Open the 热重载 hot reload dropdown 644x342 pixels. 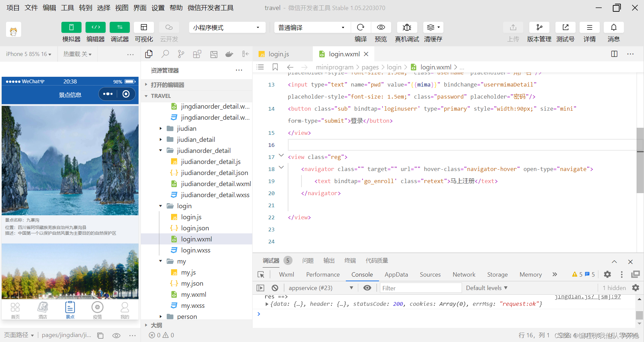(x=77, y=54)
